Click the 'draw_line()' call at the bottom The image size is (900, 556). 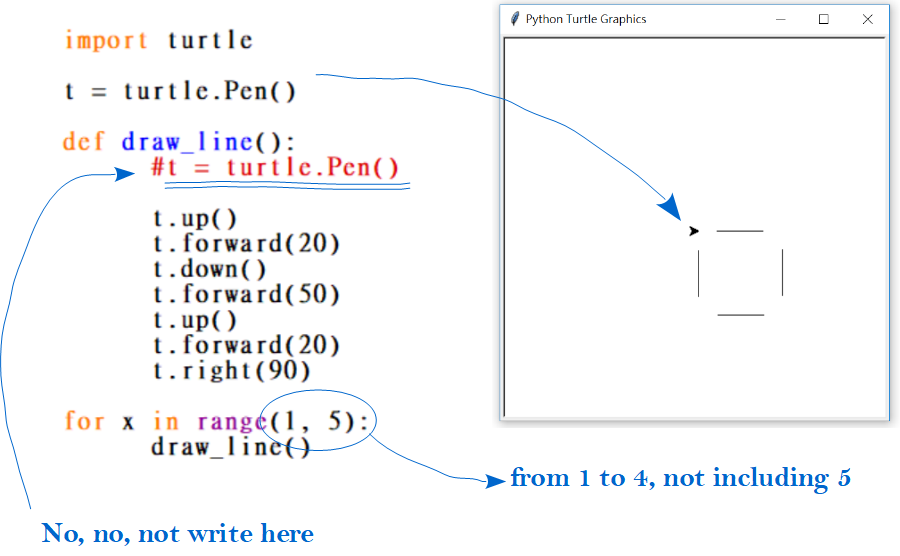(231, 446)
